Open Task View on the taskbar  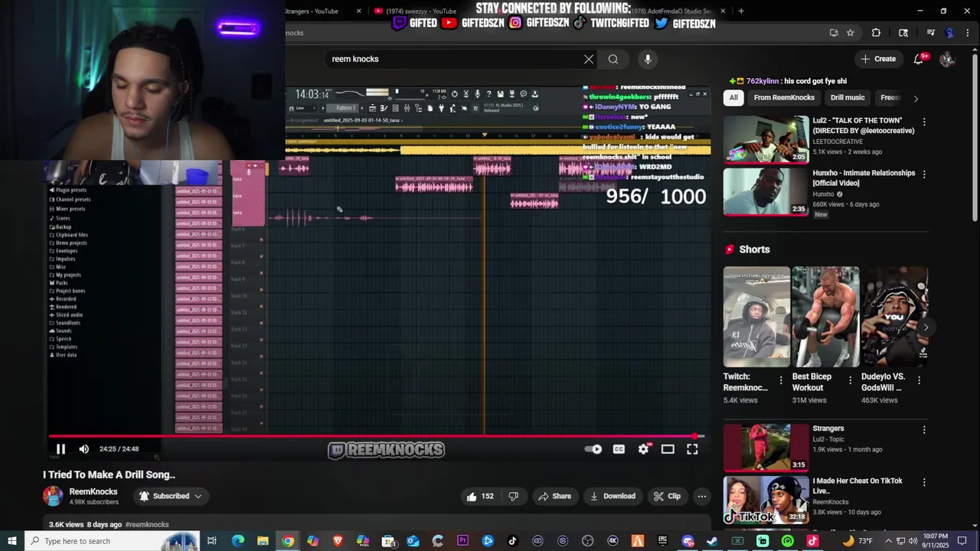(212, 541)
